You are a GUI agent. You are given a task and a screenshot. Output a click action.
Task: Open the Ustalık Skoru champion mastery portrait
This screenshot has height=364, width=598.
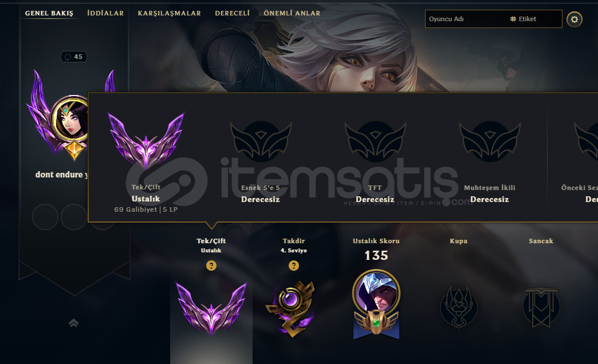point(376,304)
